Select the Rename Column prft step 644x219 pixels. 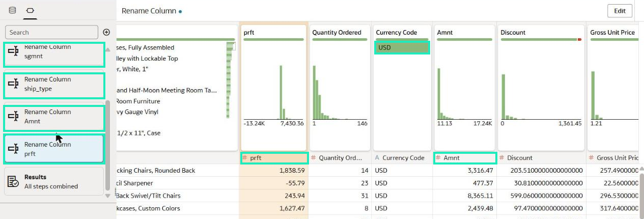(x=54, y=149)
